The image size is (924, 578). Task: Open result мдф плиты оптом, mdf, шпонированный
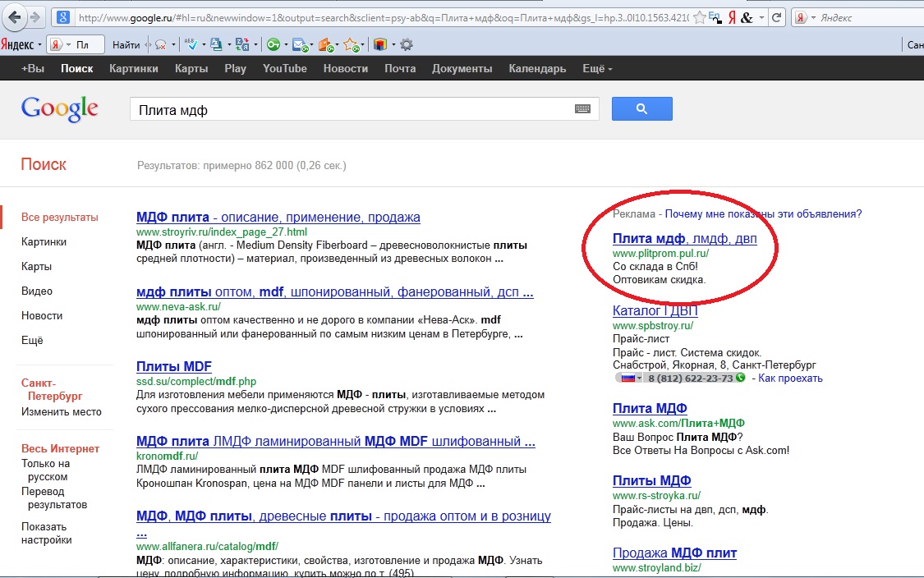pos(335,291)
